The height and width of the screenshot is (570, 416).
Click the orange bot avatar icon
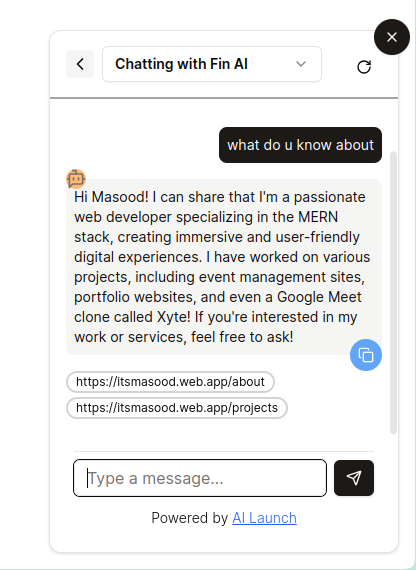coord(76,179)
